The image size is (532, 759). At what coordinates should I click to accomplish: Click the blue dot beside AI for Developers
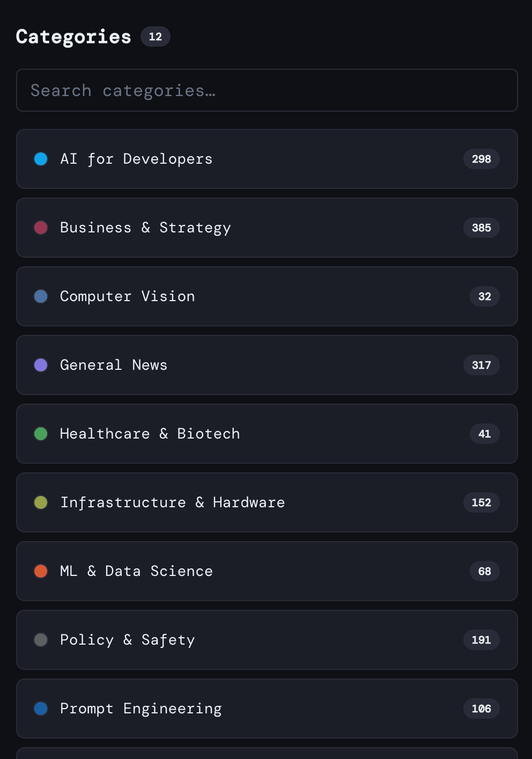tap(41, 159)
